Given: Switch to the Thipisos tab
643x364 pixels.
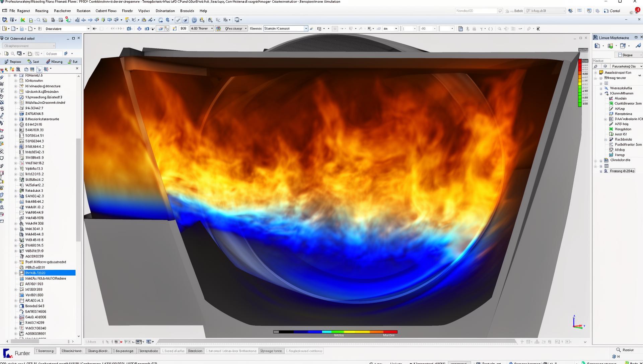Looking at the screenshot, I should click(13, 62).
